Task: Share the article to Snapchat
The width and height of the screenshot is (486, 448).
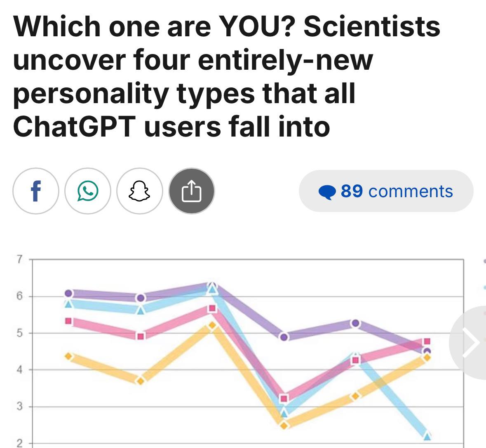Action: pos(140,191)
